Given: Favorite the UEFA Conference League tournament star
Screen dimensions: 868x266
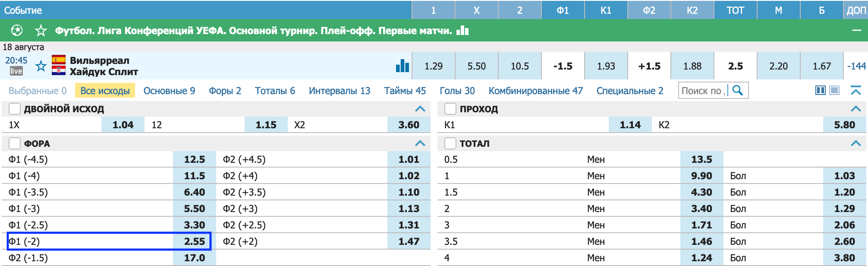Looking at the screenshot, I should (41, 31).
